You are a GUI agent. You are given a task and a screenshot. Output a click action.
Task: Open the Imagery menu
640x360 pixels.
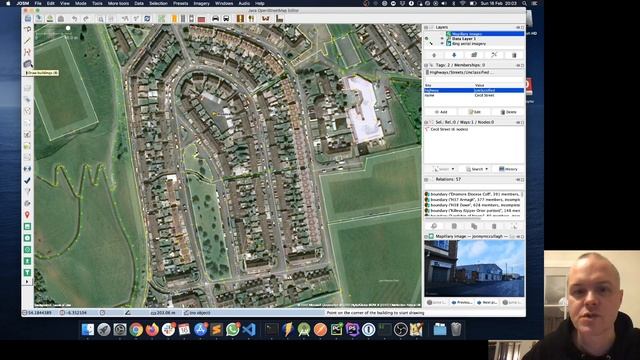tap(201, 3)
